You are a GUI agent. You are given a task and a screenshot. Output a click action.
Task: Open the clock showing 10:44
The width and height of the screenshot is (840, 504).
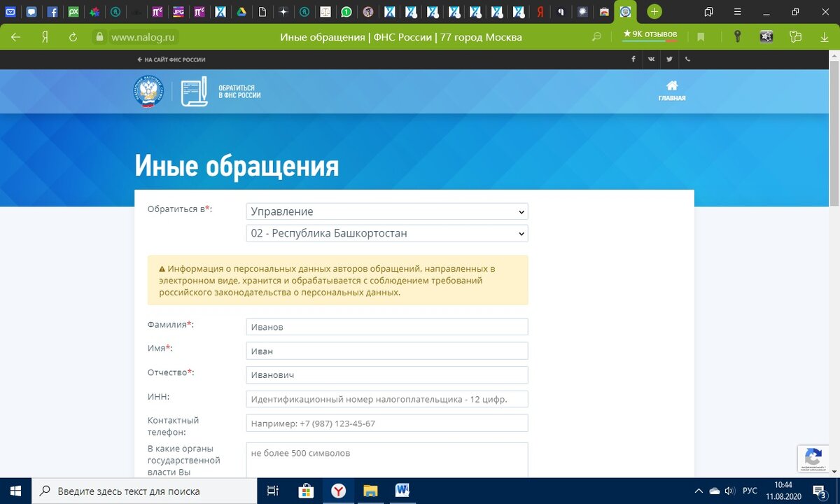[784, 491]
